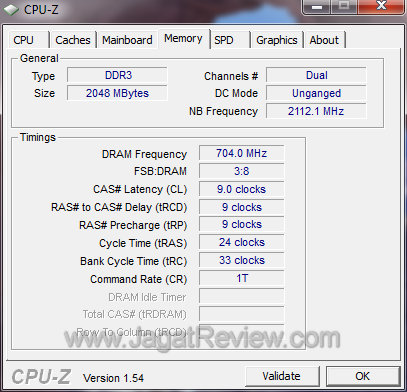Click the CPU-Z app icon in title bar

coord(11,9)
